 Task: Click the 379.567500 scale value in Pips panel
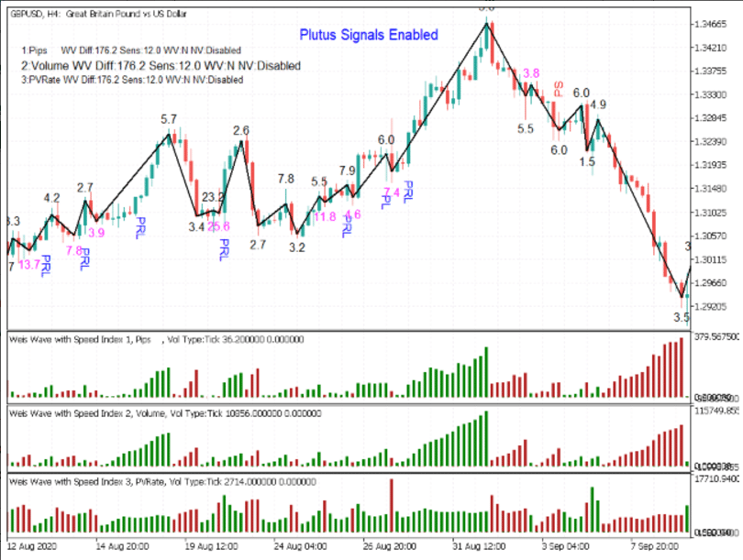[x=716, y=335]
